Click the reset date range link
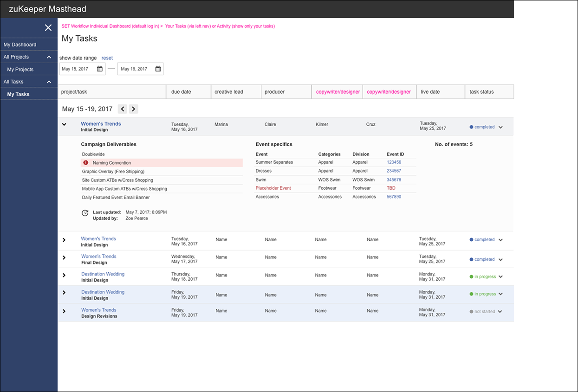 [x=107, y=58]
